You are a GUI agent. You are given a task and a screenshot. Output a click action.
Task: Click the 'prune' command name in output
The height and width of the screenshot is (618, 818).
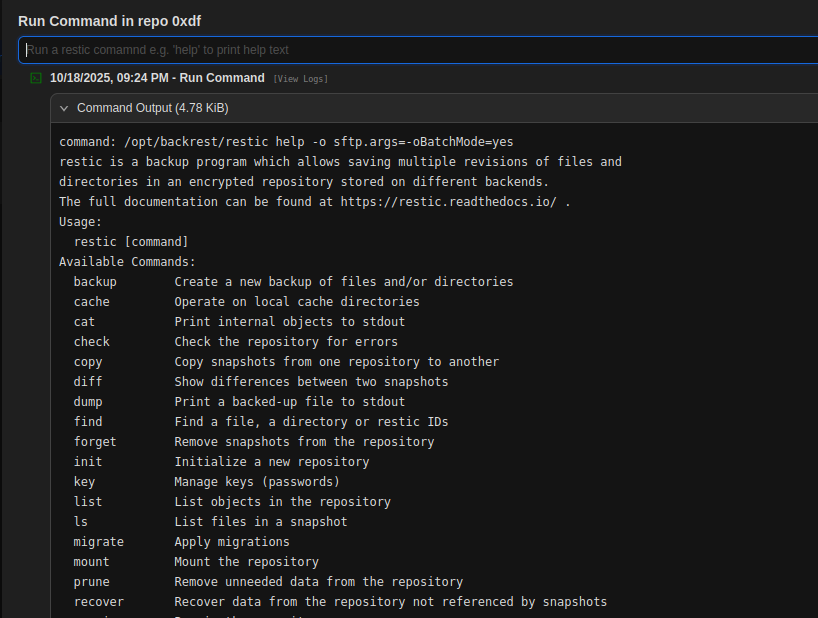click(x=91, y=582)
